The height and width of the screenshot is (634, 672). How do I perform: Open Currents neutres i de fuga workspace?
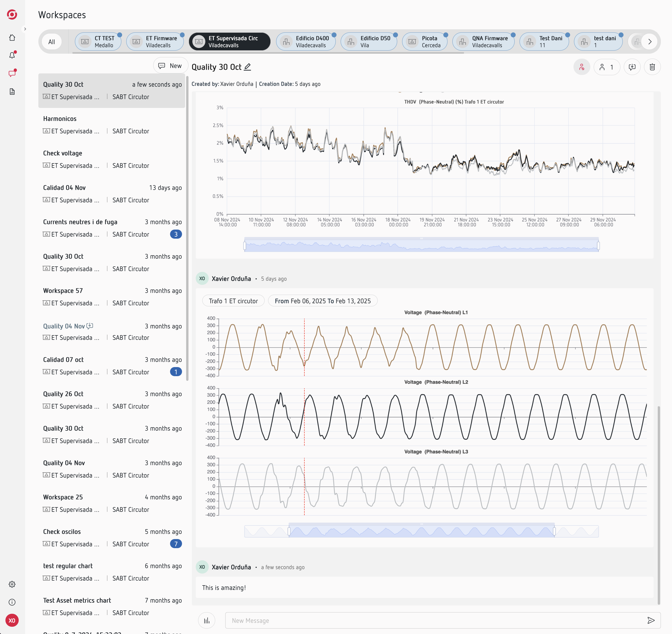pos(111,228)
